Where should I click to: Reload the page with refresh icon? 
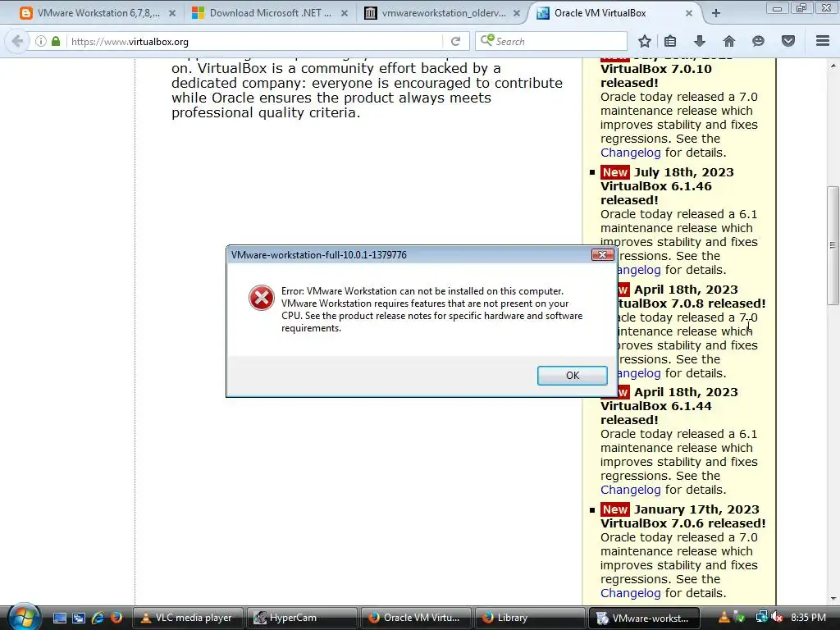[x=455, y=41]
